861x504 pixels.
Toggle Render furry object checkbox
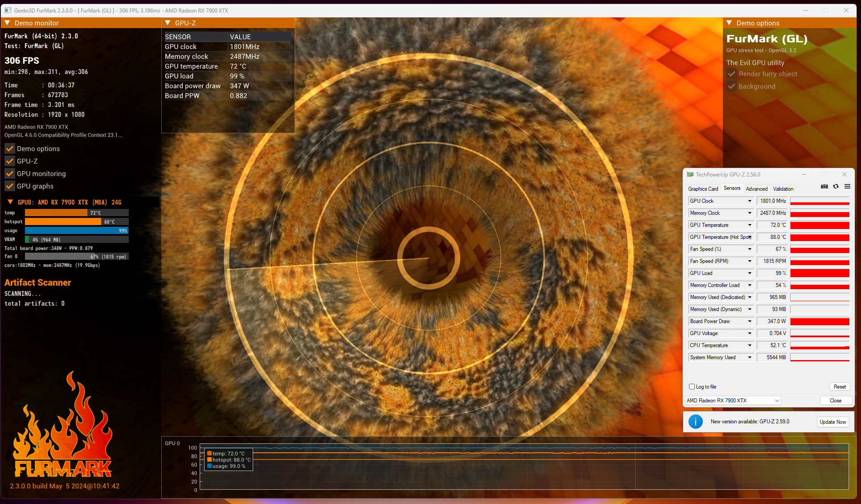click(x=732, y=74)
